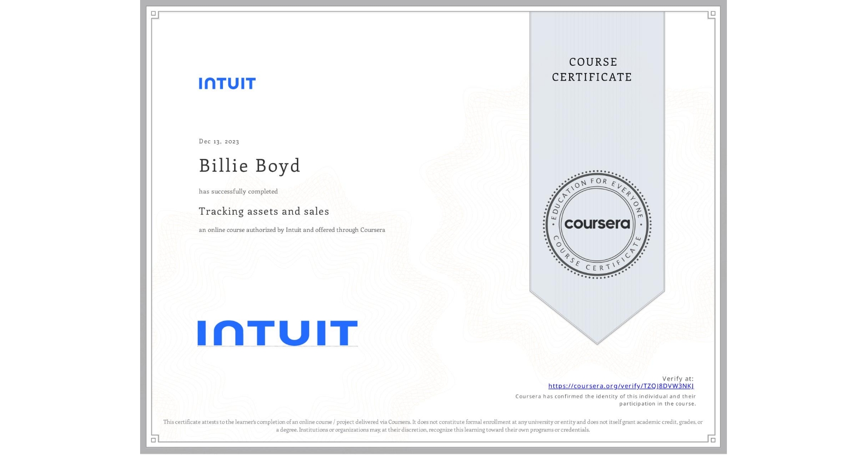Select the learner name Billie Boyd
Image resolution: width=868 pixels, height=455 pixels.
(x=249, y=166)
